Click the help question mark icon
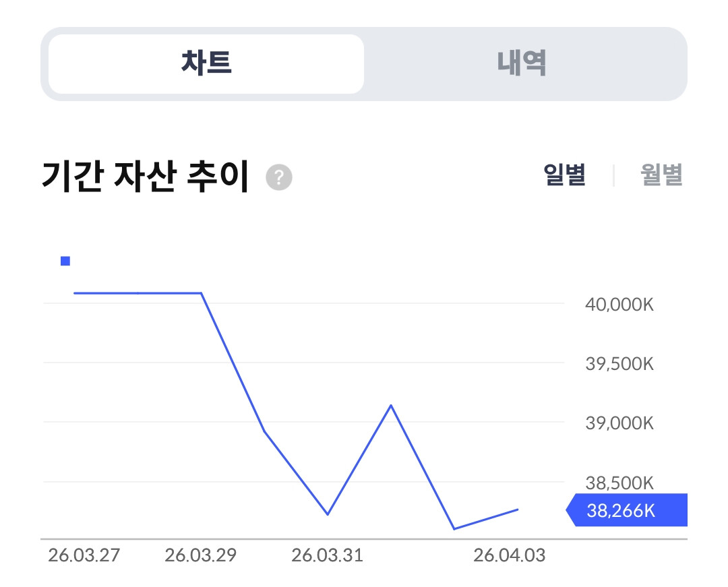This screenshot has width=728, height=587. pos(279,178)
